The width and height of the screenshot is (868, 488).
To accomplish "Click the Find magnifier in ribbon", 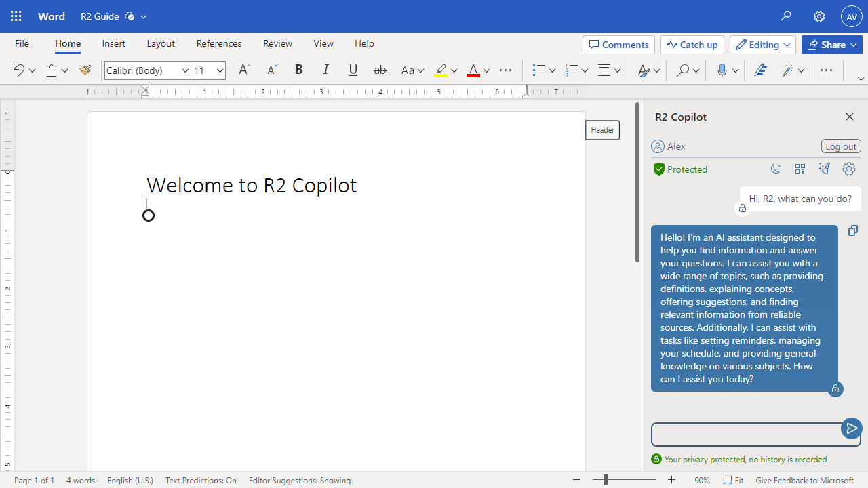I will coord(683,70).
